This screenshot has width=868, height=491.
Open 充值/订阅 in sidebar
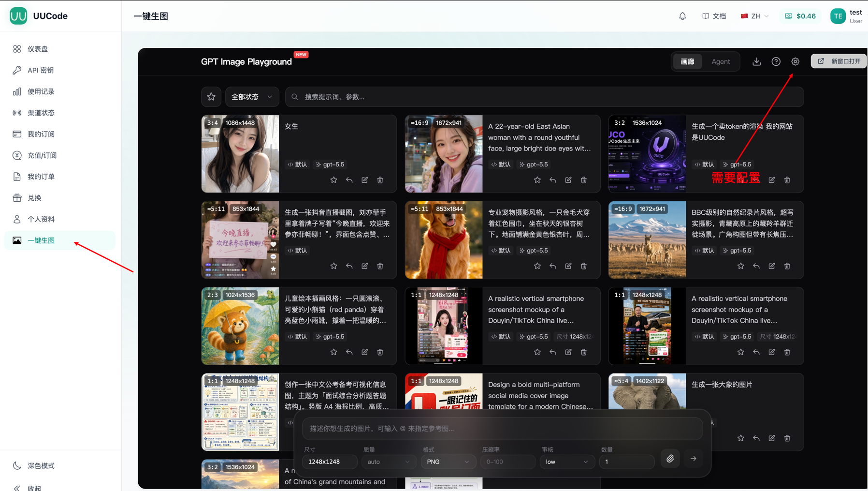click(x=60, y=155)
